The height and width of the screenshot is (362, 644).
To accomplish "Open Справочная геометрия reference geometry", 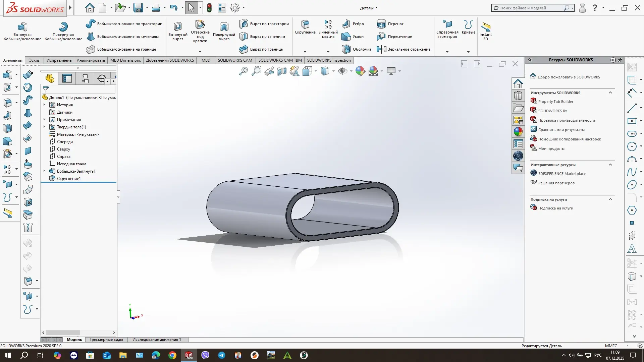I will 447,29.
